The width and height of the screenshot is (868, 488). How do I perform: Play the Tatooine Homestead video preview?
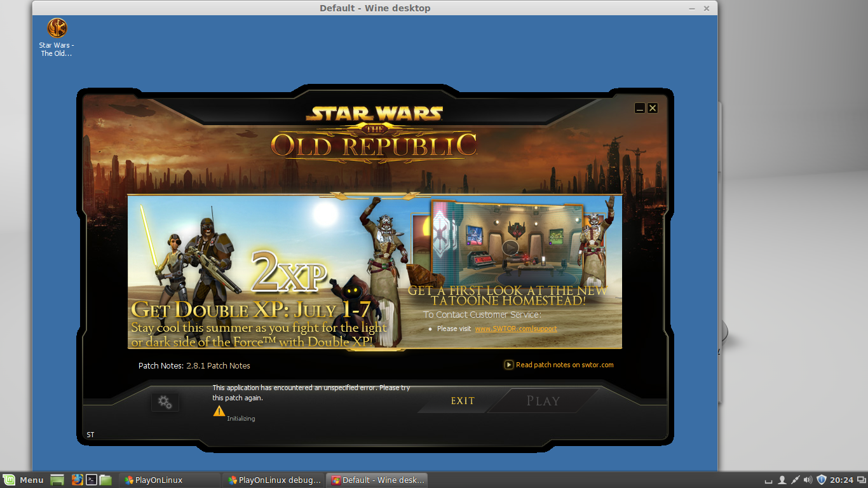pos(510,248)
